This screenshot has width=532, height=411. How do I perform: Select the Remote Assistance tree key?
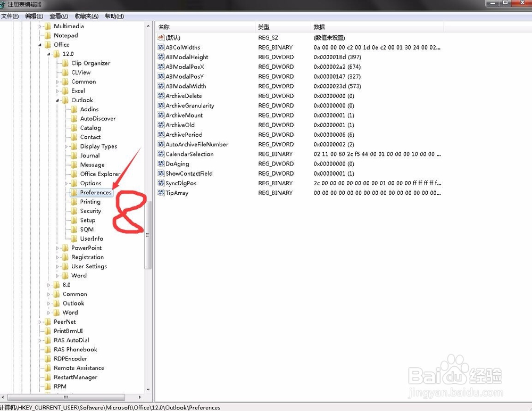[79, 368]
